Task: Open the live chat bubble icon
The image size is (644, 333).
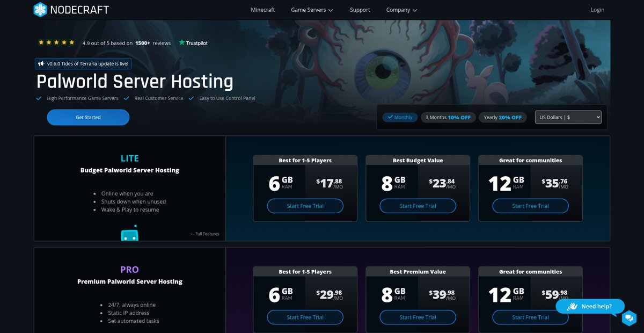Action: click(x=629, y=318)
